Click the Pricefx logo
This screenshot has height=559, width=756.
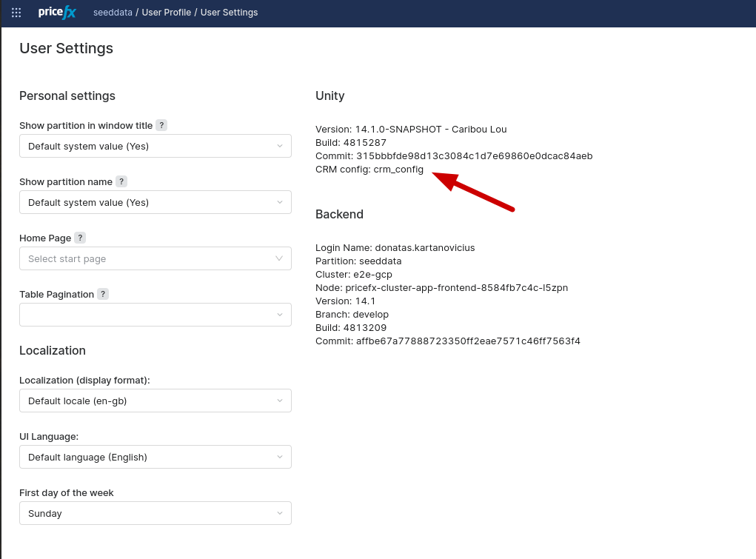pyautogui.click(x=57, y=13)
